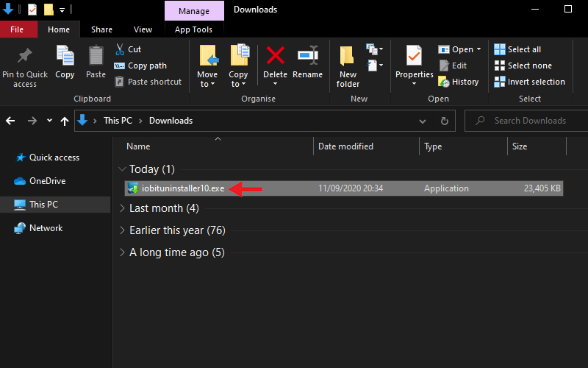Select This PC in navigation pane
588x368 pixels.
[55, 205]
